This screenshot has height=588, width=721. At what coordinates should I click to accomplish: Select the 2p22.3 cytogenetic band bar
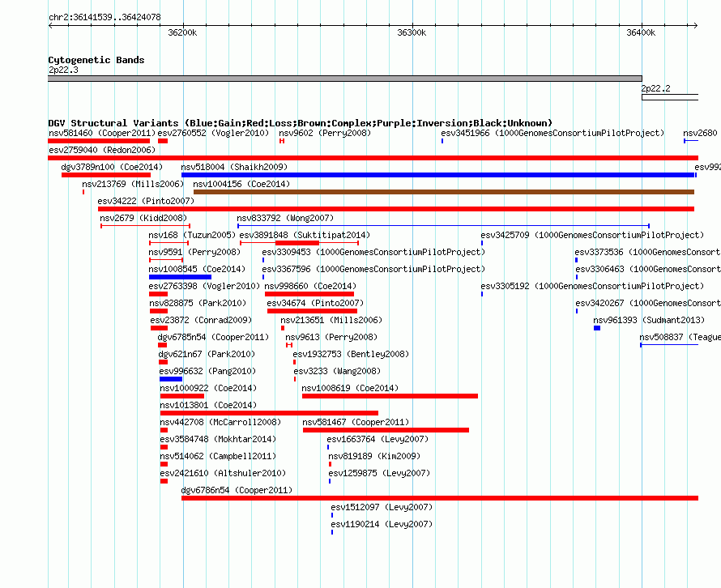pyautogui.click(x=345, y=79)
